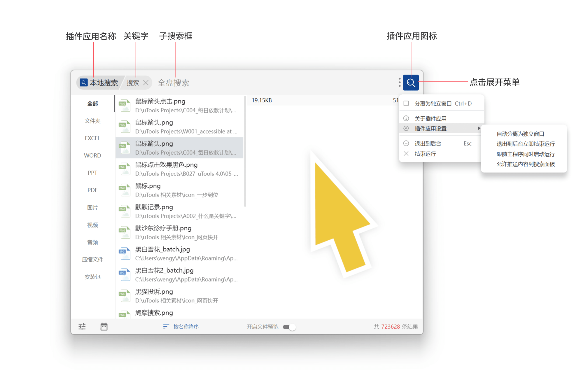This screenshot has width=588, height=392.
Task: Click the results list vertical scrollbar
Action: click(245, 151)
